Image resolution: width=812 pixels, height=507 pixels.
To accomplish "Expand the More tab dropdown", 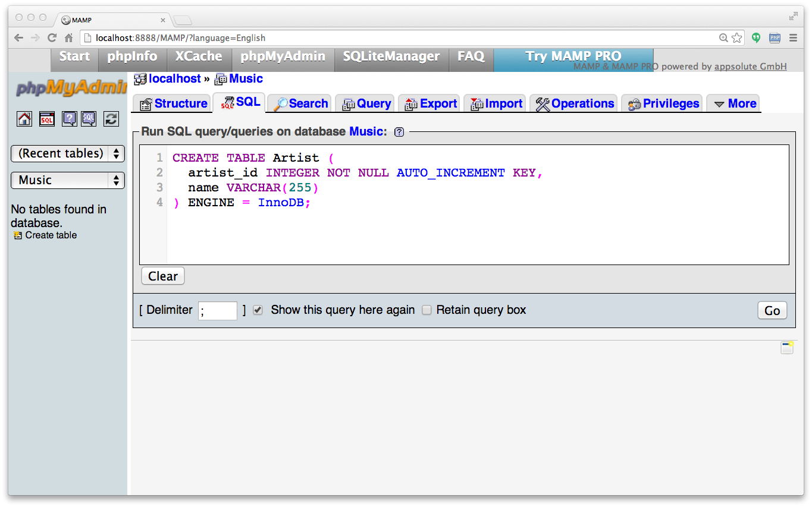I will point(734,103).
